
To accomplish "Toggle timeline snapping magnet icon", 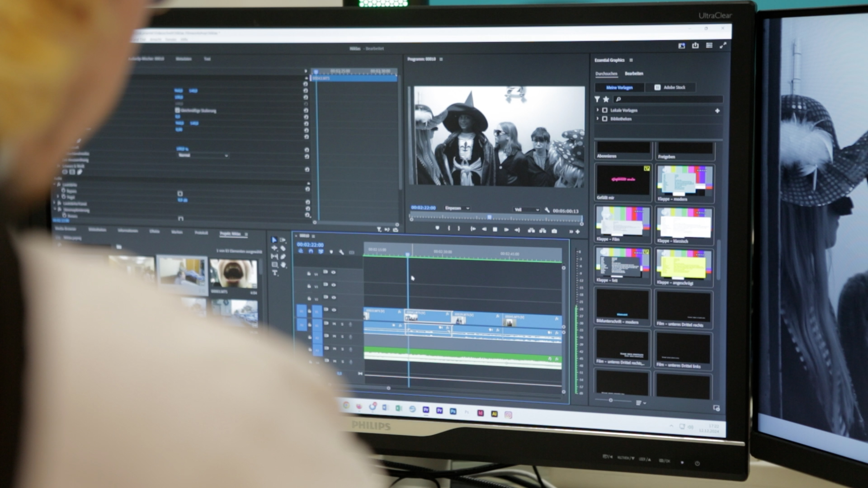I will coord(311,251).
